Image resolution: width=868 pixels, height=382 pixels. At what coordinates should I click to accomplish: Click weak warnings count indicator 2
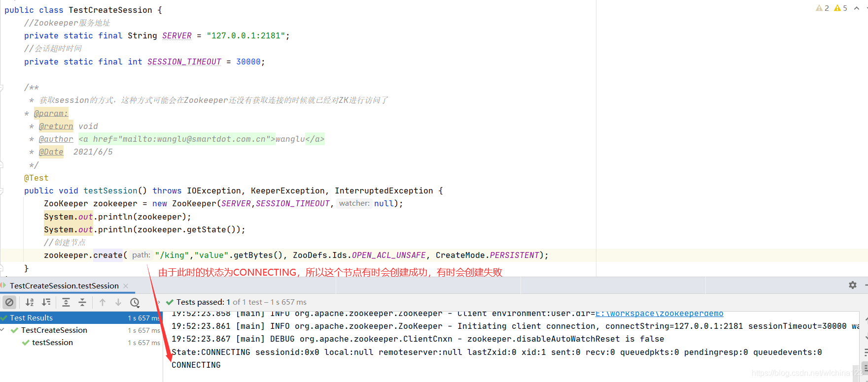(x=822, y=8)
